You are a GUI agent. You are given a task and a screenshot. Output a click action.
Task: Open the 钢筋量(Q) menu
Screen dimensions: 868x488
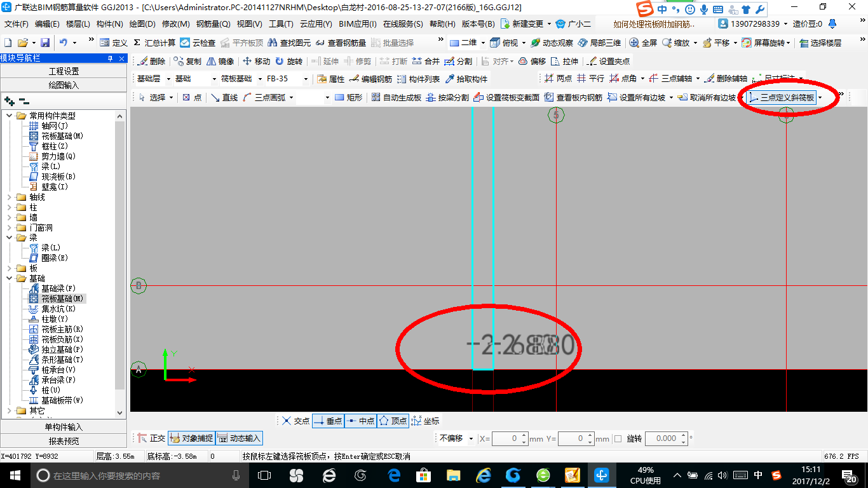[213, 24]
